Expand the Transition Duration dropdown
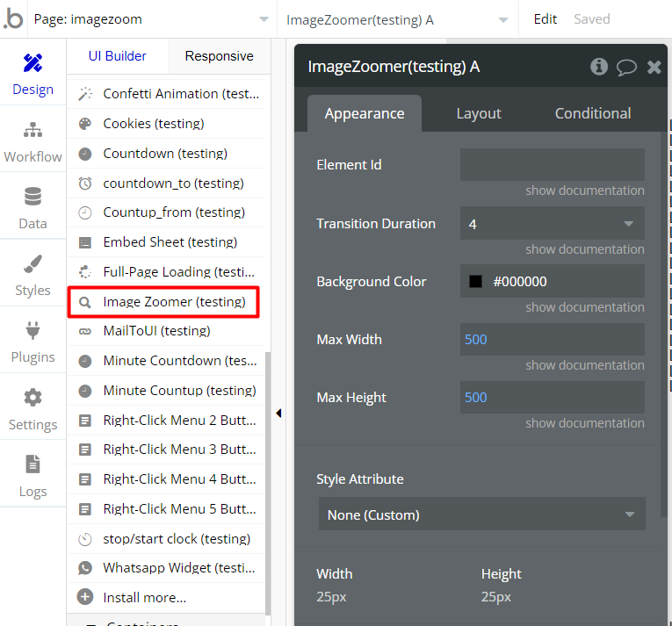Image resolution: width=672 pixels, height=626 pixels. [x=552, y=224]
